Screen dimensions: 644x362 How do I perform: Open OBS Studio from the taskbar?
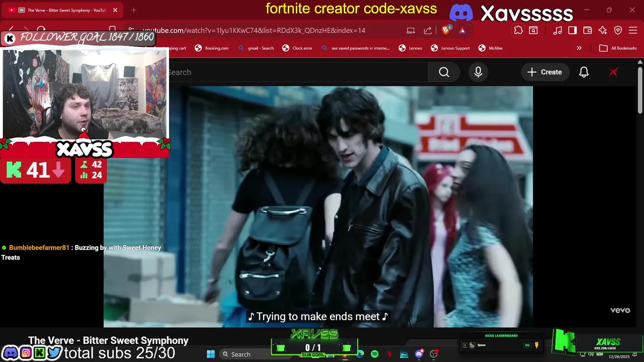434,354
